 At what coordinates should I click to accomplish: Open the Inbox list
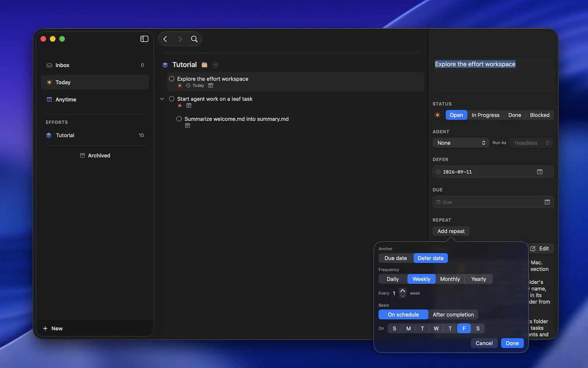pos(95,65)
